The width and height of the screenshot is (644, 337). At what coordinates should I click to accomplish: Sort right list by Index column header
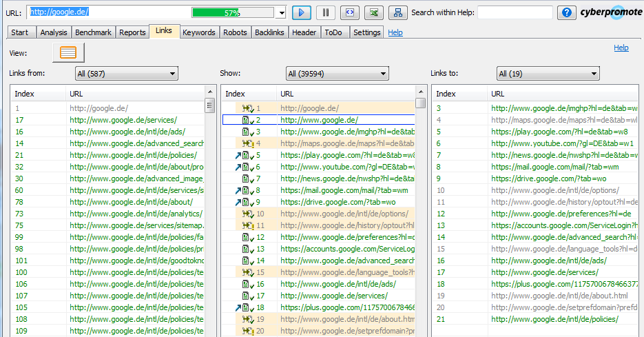[x=459, y=94]
